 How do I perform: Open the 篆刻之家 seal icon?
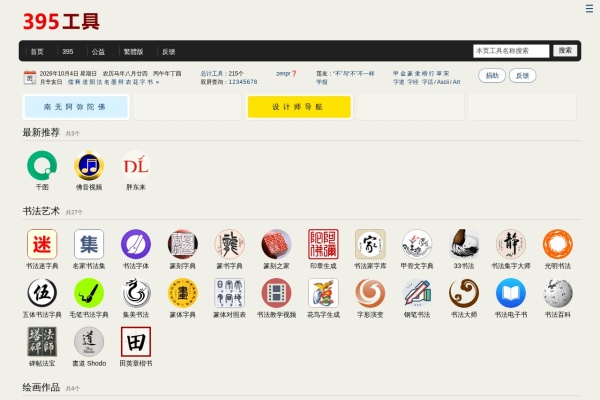coord(276,244)
